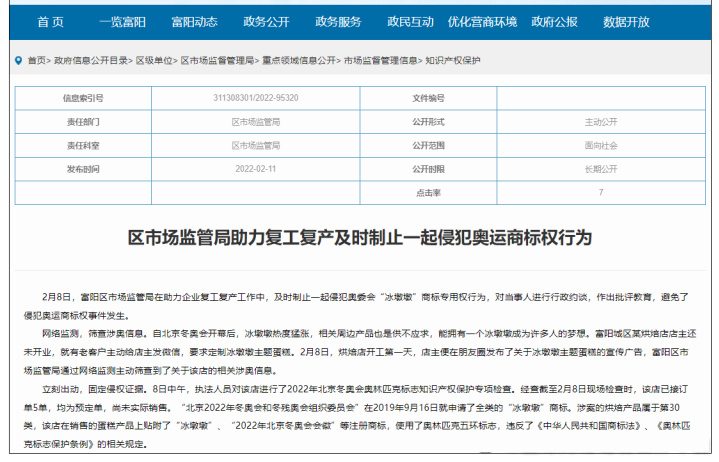Go to the 政府公报 navigation item
The height and width of the screenshot is (462, 719).
tap(567, 21)
